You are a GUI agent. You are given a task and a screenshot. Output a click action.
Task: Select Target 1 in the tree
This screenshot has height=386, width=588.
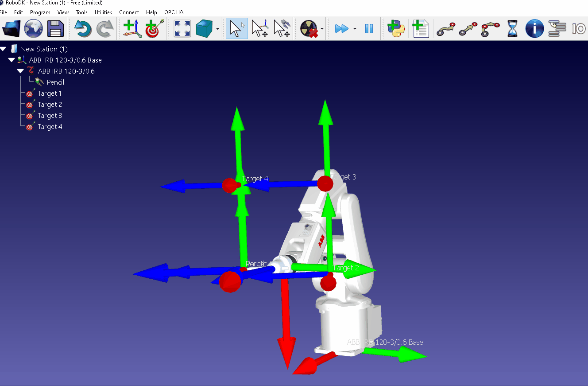pyautogui.click(x=50, y=93)
